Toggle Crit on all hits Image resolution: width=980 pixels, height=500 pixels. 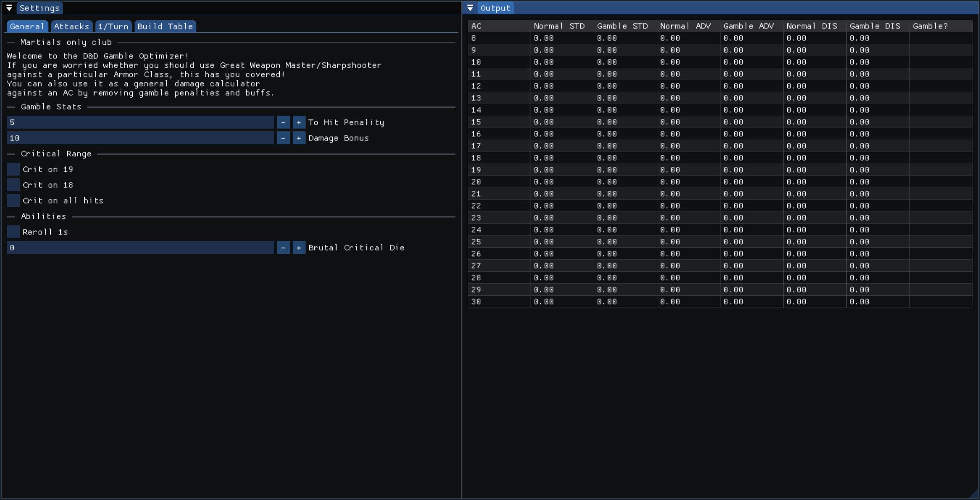[x=13, y=200]
